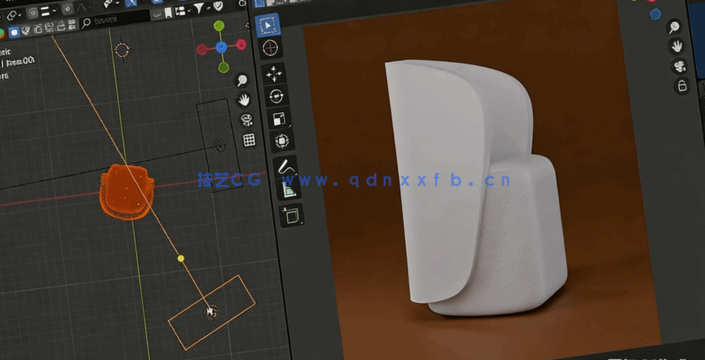
Task: Select the Annotate pencil tool
Action: tap(286, 167)
